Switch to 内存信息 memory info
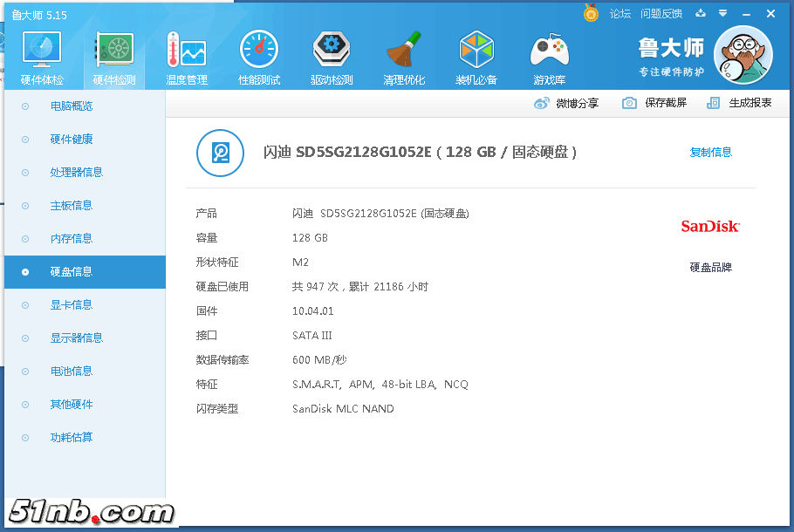The image size is (794, 532). coord(72,239)
